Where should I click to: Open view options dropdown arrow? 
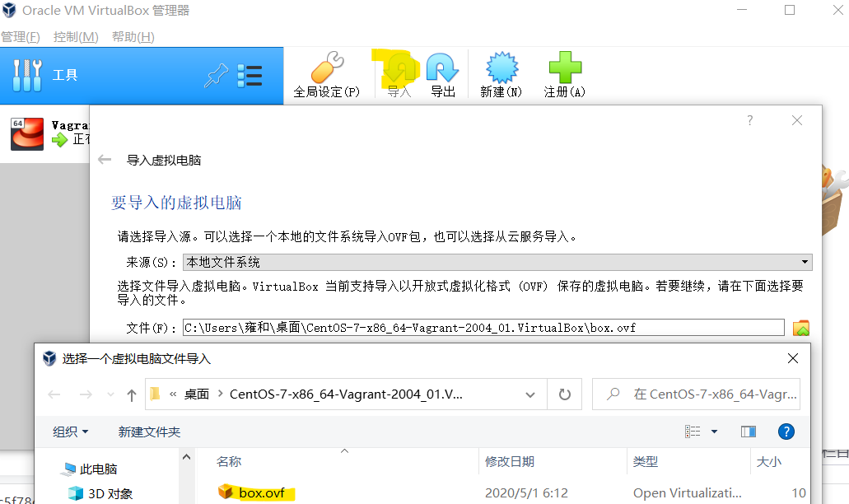click(714, 432)
